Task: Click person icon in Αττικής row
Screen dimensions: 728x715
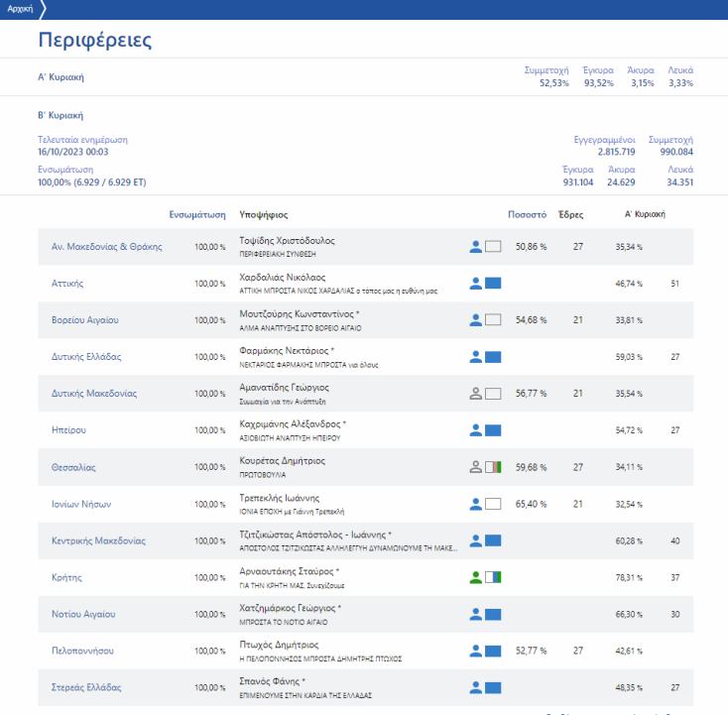Action: click(x=475, y=284)
